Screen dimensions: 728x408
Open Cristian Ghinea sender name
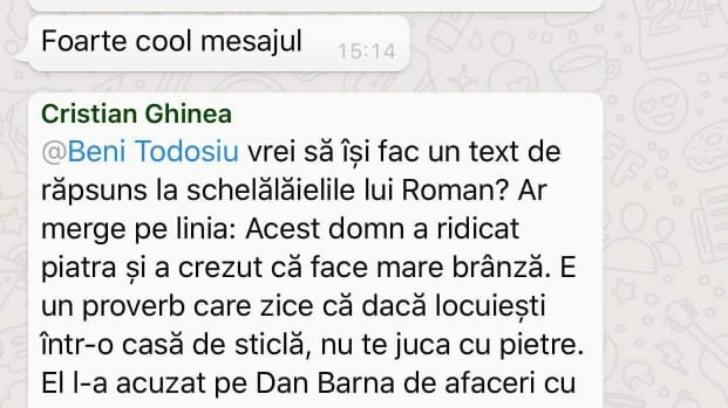pos(136,114)
